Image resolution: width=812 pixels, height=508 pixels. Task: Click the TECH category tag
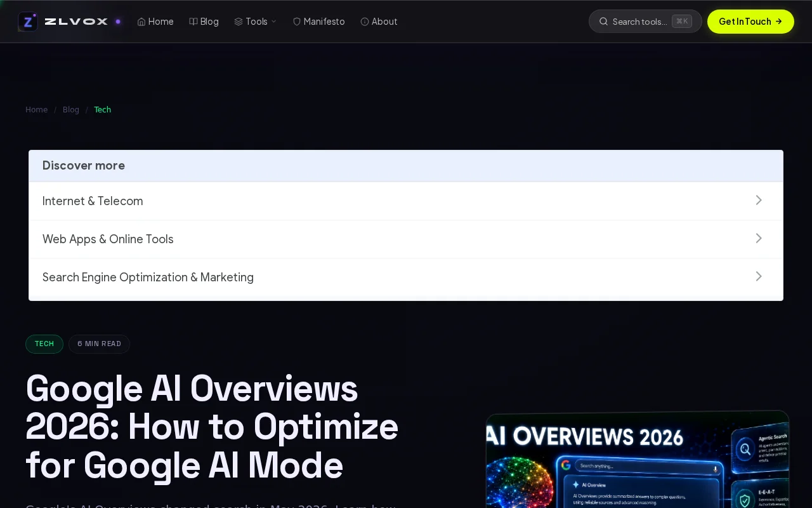(44, 344)
